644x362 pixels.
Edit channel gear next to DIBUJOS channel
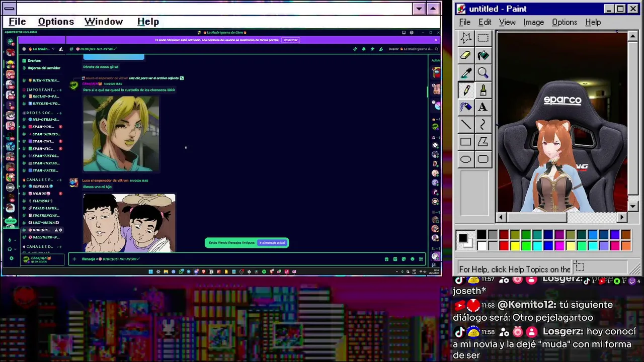tap(61, 230)
